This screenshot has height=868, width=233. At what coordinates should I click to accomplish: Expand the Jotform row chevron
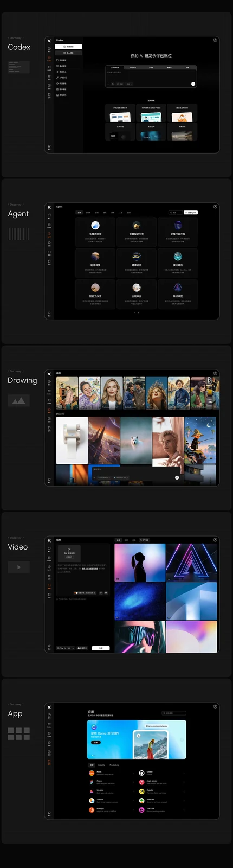134,800
